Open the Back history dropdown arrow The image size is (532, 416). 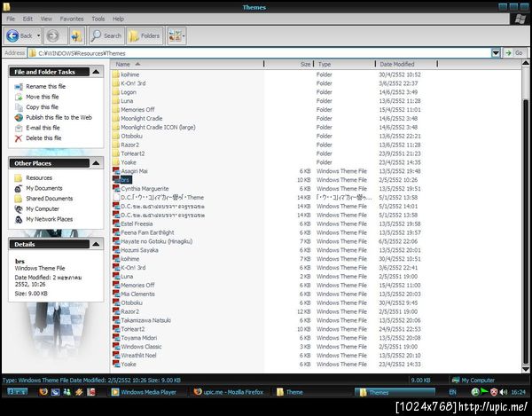pos(38,35)
